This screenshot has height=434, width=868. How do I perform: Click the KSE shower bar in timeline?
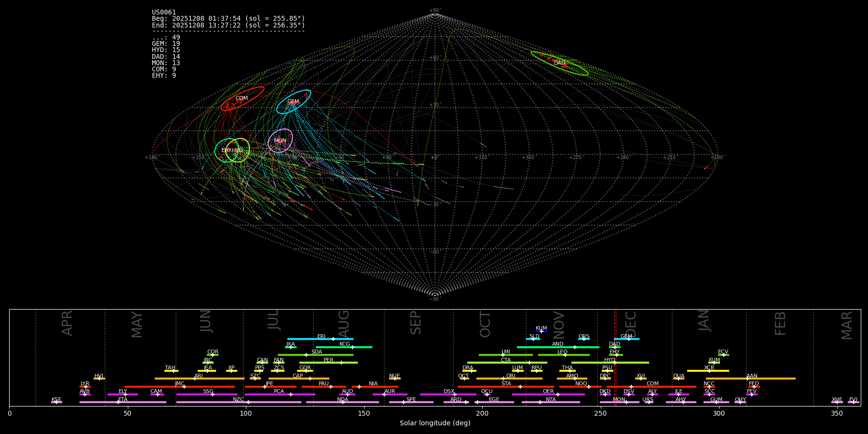click(x=56, y=402)
